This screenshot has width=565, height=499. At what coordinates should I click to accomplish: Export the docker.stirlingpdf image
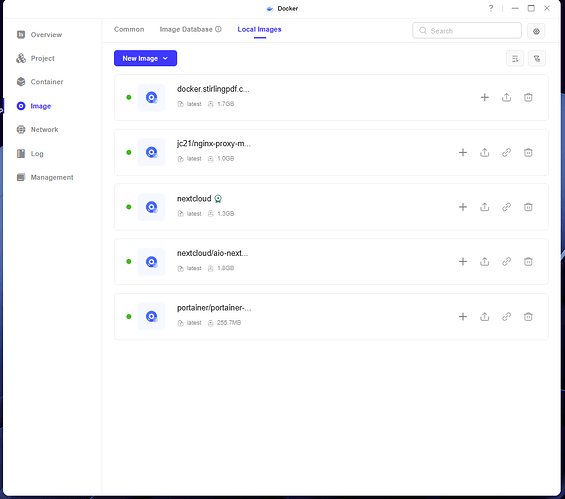pyautogui.click(x=506, y=97)
